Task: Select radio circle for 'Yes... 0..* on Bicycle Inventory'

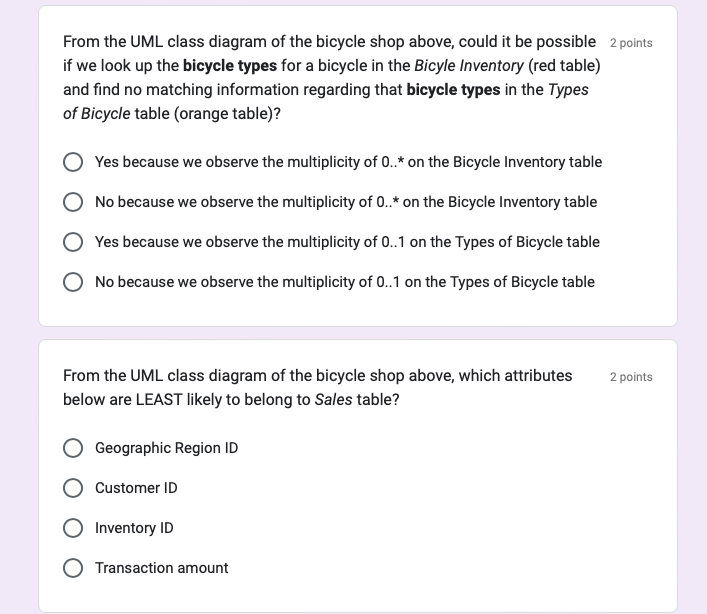Action: 73,162
